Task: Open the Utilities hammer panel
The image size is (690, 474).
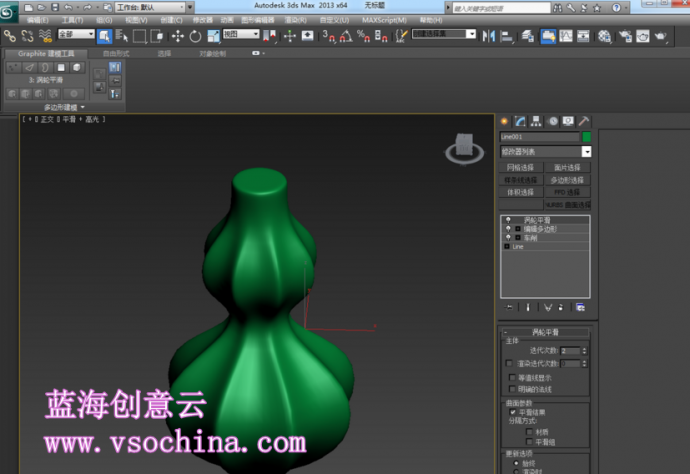Action: (584, 121)
